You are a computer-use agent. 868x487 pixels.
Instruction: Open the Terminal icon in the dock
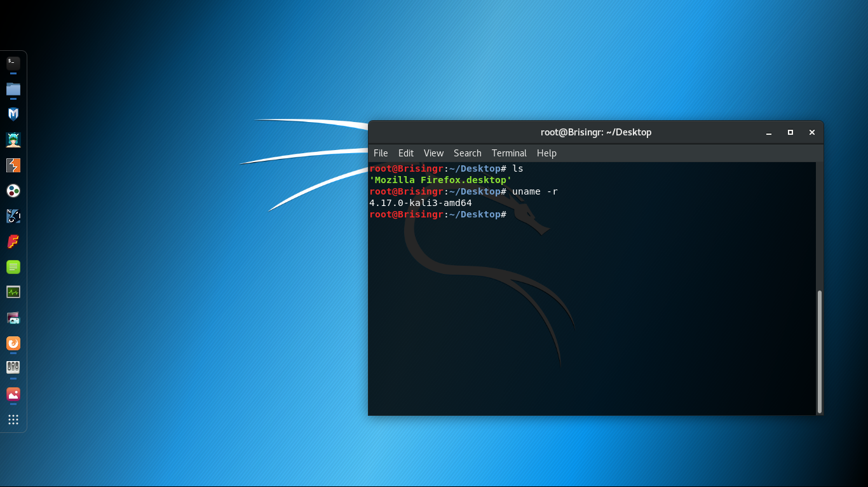pos(13,63)
